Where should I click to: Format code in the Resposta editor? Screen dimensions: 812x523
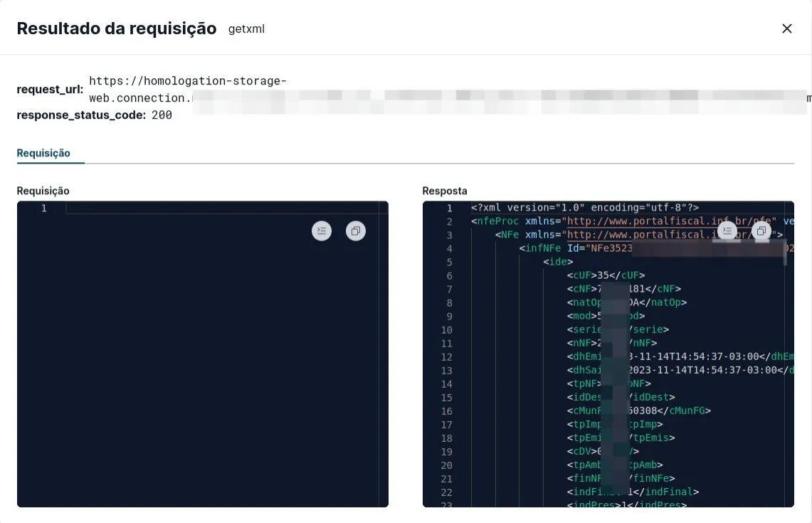click(x=727, y=231)
